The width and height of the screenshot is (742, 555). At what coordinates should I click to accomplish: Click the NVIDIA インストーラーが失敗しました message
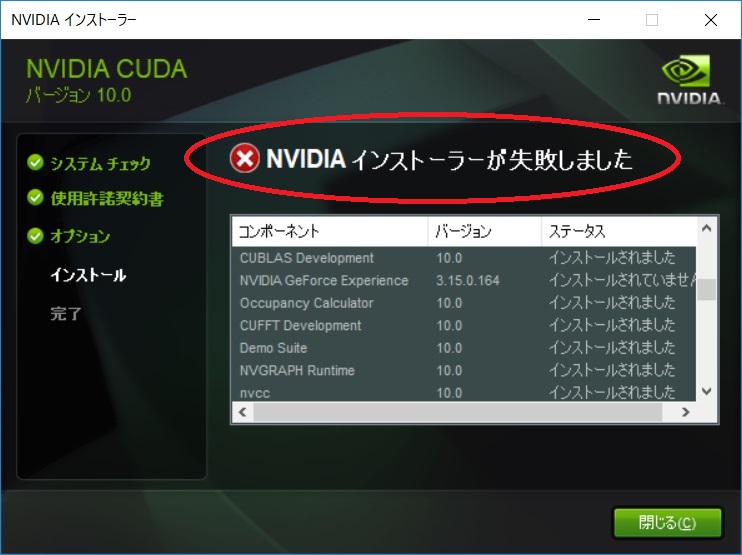449,159
